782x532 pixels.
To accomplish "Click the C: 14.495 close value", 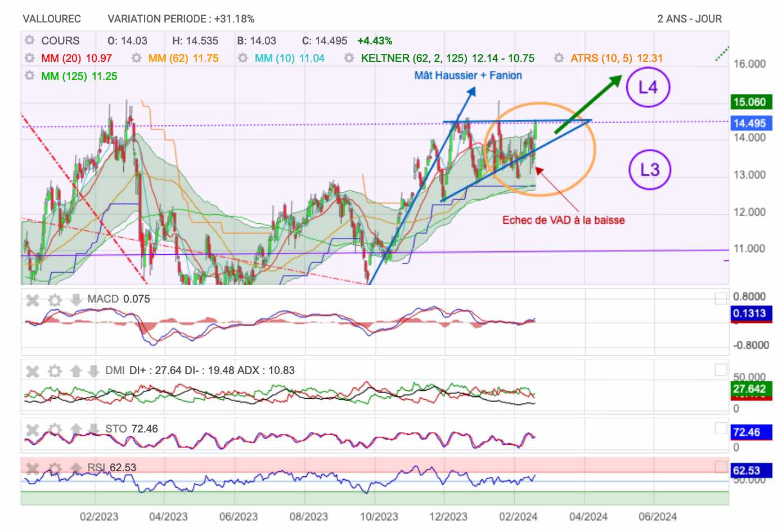I will tap(325, 40).
